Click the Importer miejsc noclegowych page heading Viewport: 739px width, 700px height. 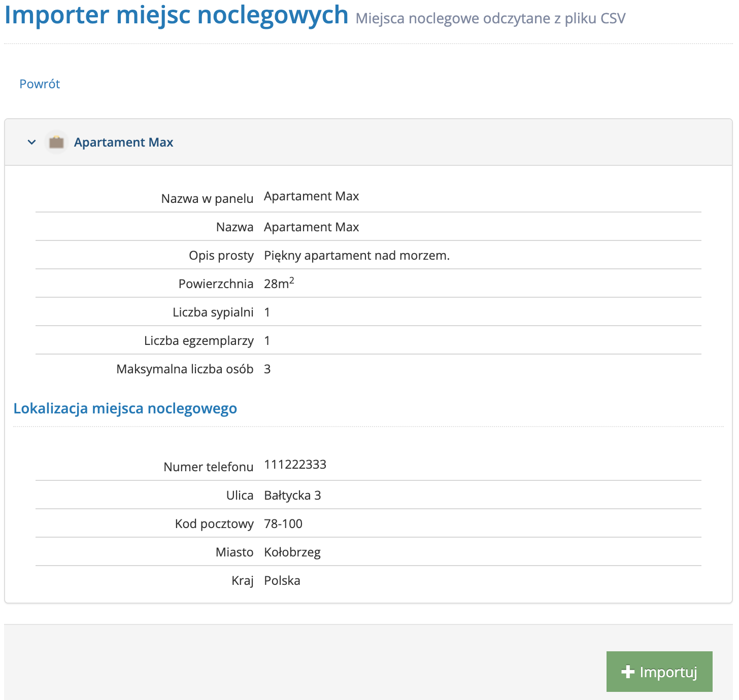[x=176, y=15]
